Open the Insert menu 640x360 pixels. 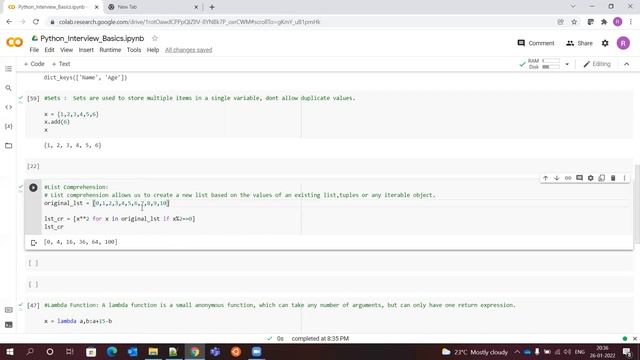pos(86,50)
